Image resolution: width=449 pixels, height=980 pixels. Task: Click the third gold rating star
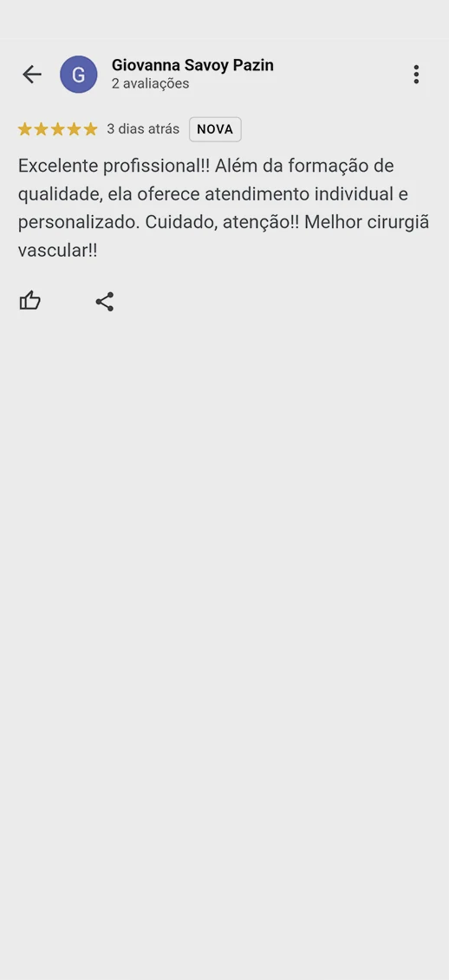(57, 129)
